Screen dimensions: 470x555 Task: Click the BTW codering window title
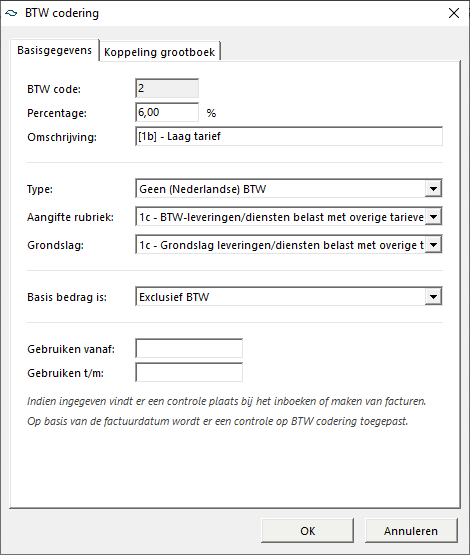click(x=62, y=13)
